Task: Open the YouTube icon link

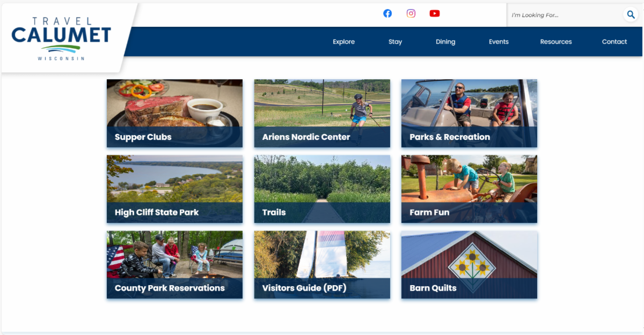Action: point(435,13)
